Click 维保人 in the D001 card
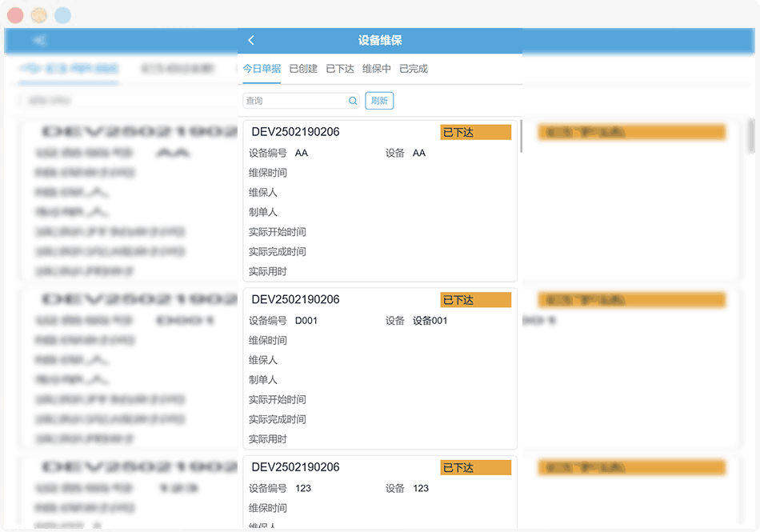Image resolution: width=760 pixels, height=532 pixels. tap(262, 361)
